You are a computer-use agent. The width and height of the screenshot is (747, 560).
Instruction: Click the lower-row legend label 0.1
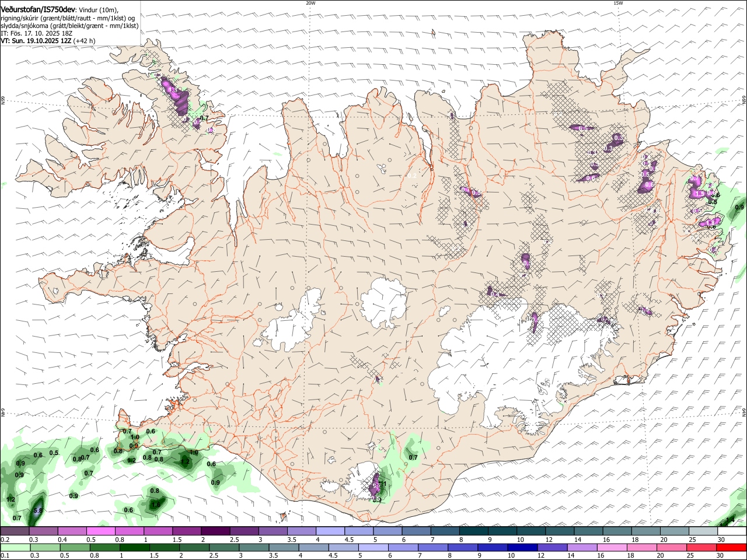5,556
